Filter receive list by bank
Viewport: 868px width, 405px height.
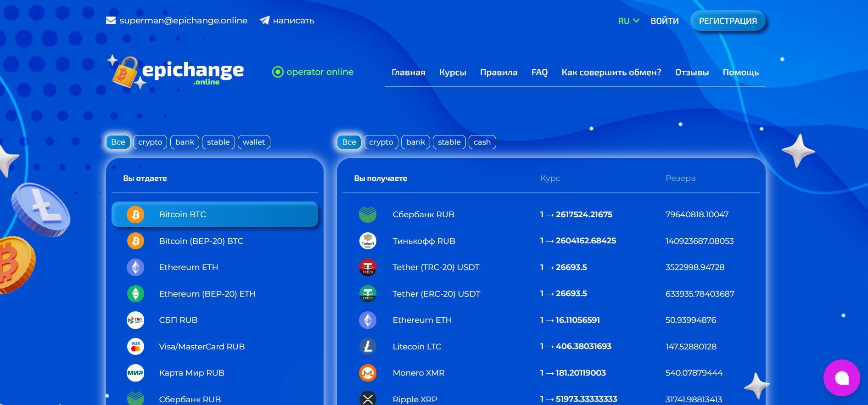click(x=415, y=142)
